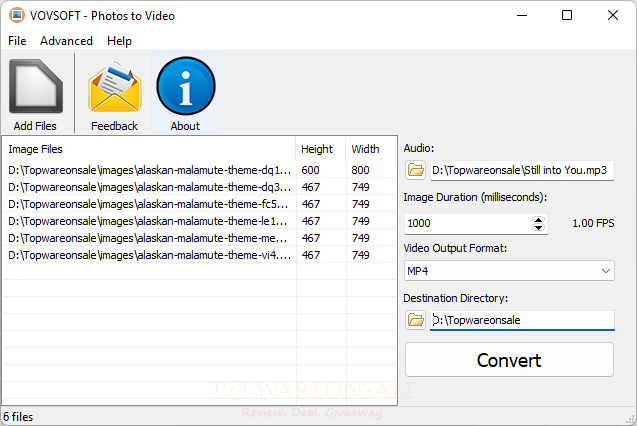Select the alaskan-malamute-theme-dq3 file row
This screenshot has width=637, height=426.
point(199,187)
